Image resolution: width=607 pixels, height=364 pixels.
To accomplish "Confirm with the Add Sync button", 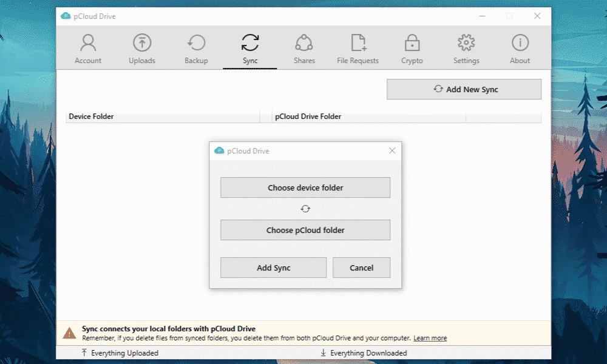I will [x=273, y=268].
